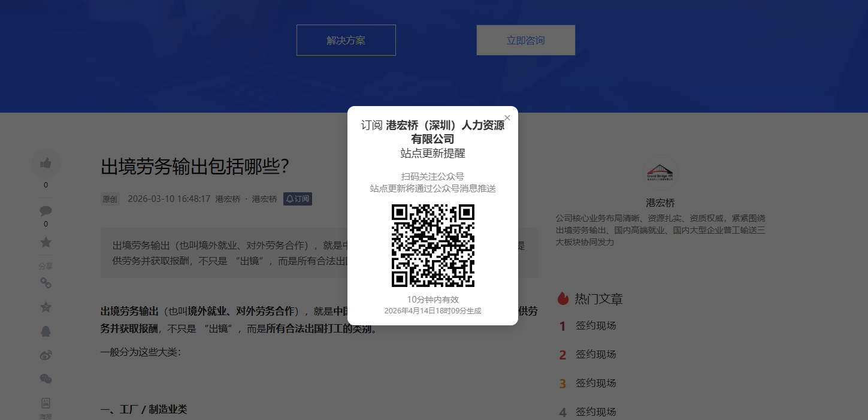Image resolution: width=868 pixels, height=420 pixels.
Task: Click the subscription QR code image
Action: [x=433, y=246]
